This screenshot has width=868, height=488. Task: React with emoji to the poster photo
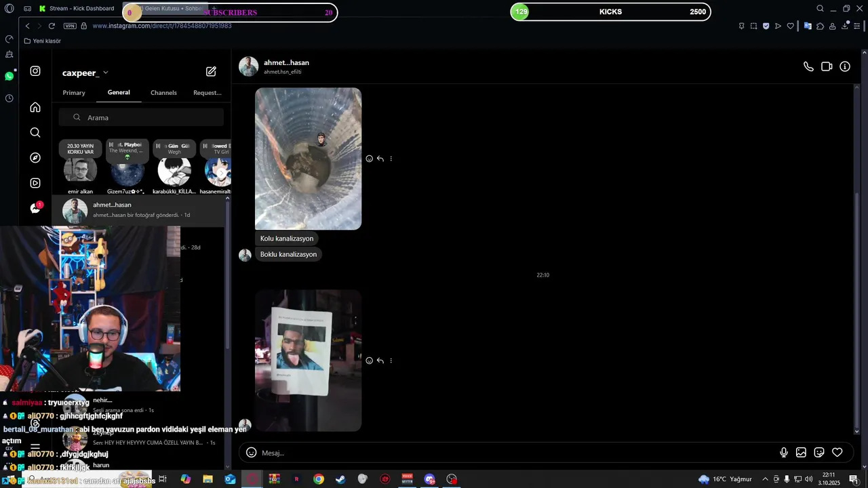click(369, 361)
